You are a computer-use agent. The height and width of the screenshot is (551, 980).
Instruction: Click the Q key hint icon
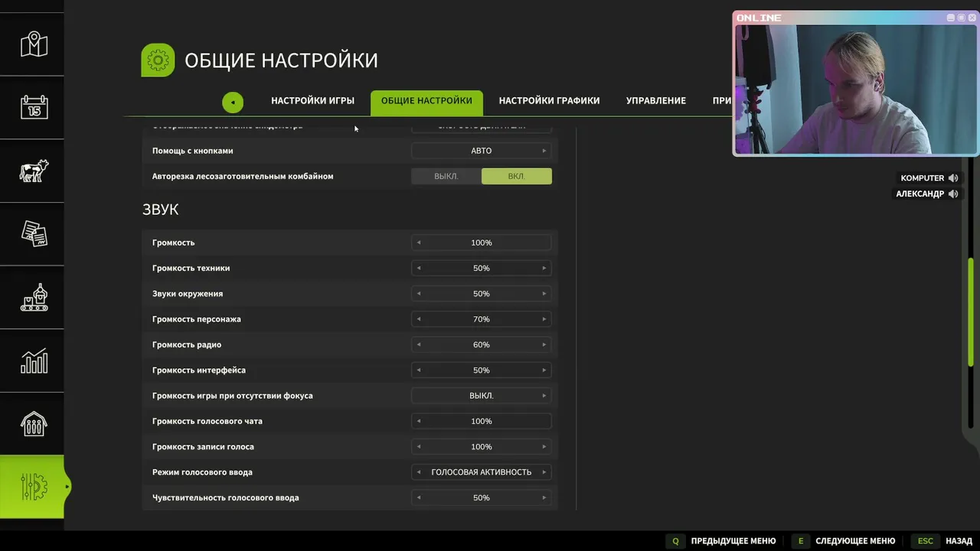tap(675, 541)
